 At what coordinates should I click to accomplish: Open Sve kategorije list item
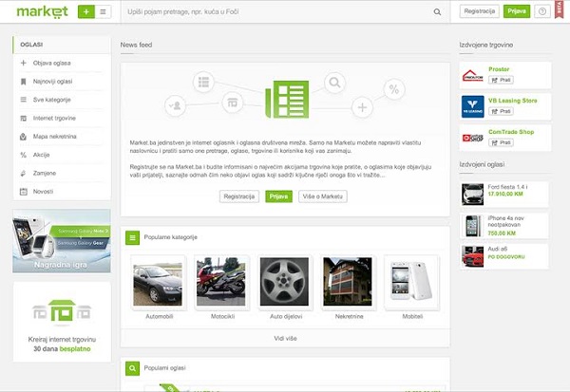click(62, 100)
